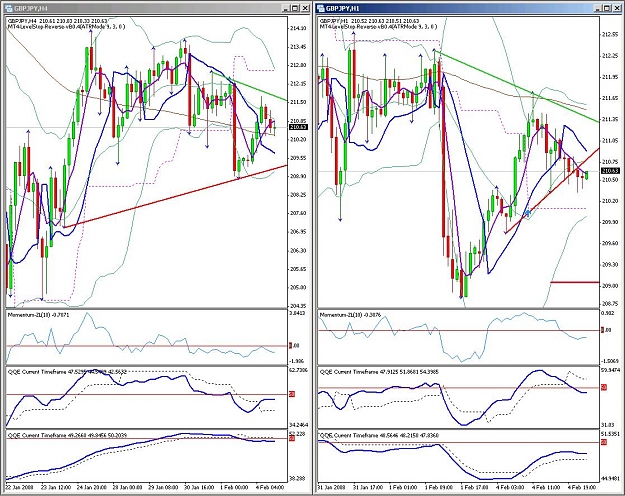Click lower QQE Current Timeframe label in H4

(x=67, y=435)
